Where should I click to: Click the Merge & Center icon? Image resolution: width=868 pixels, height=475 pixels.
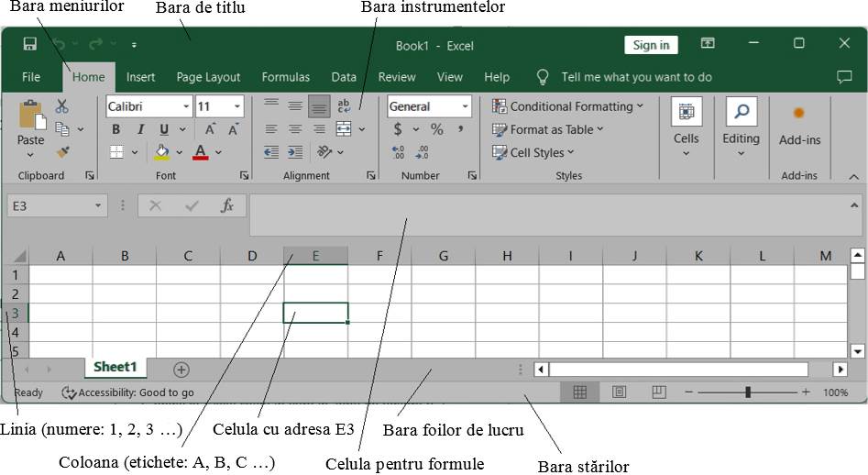(x=344, y=129)
